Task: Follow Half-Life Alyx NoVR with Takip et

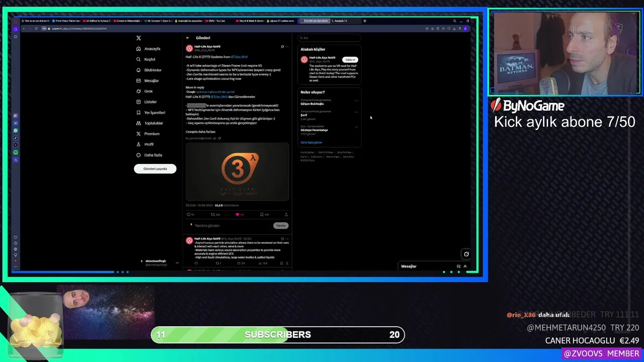Action: (350, 60)
